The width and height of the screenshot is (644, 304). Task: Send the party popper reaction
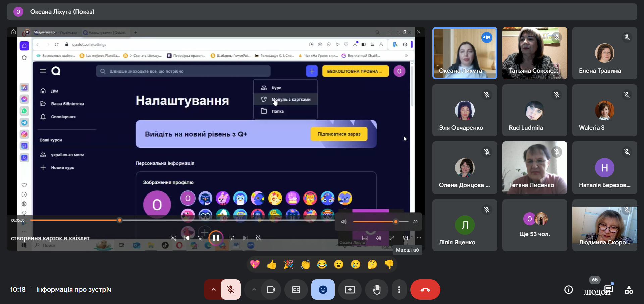point(288,265)
